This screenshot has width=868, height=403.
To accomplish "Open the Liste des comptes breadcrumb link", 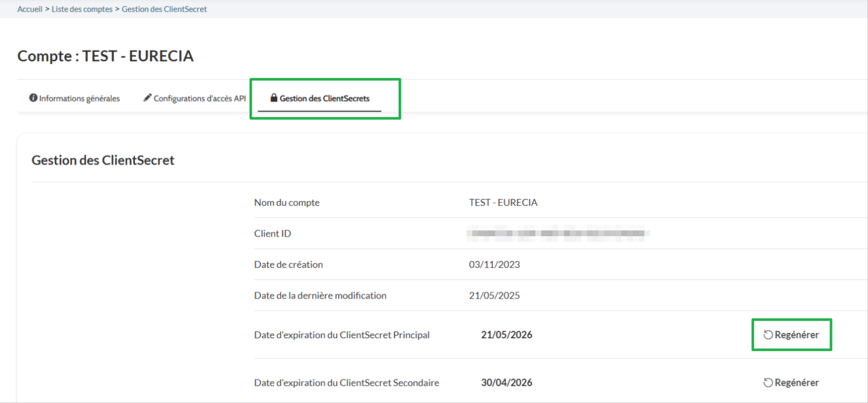I will [82, 9].
